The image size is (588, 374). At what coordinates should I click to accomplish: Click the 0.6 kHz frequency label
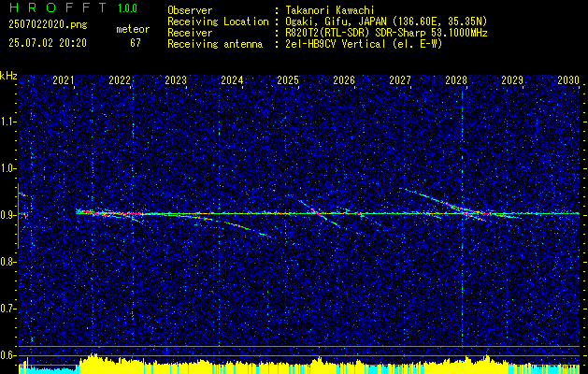pos(8,355)
